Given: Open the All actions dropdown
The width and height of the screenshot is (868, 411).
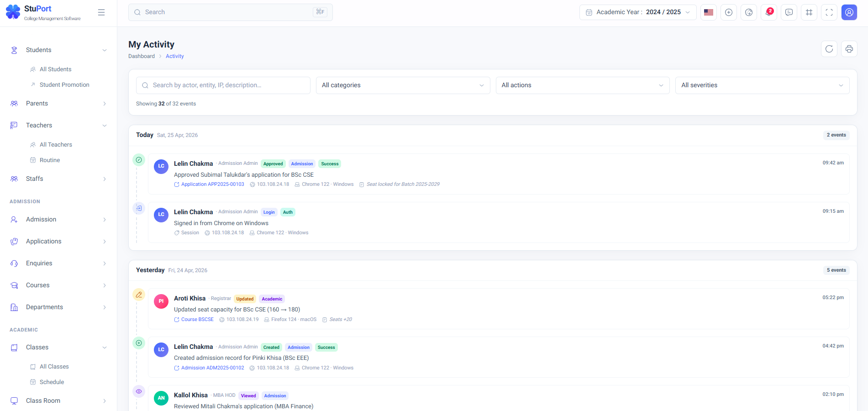Looking at the screenshot, I should [583, 85].
